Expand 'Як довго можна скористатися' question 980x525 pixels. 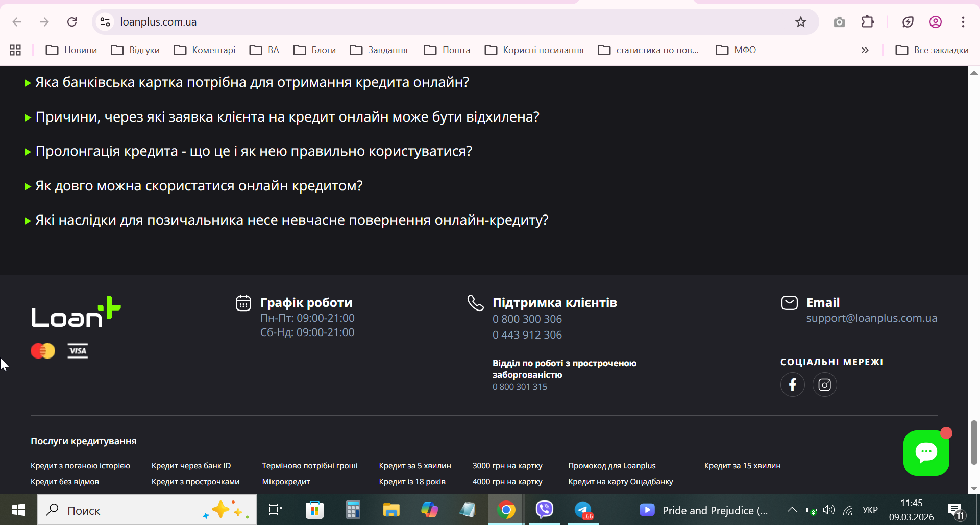tap(194, 186)
